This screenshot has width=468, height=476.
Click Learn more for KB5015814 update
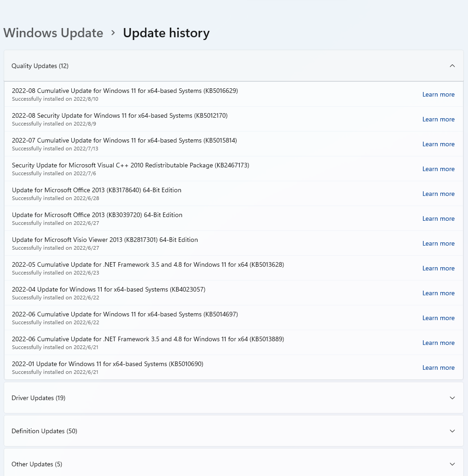[x=438, y=144]
